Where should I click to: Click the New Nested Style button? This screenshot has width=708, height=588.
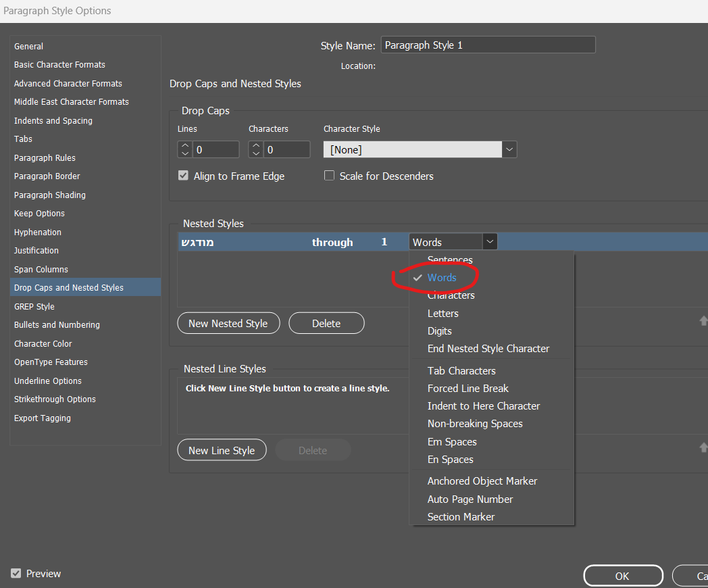click(x=228, y=323)
